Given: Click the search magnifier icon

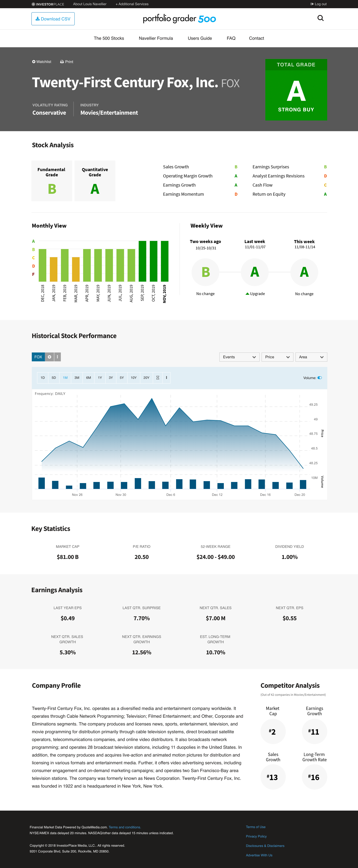Looking at the screenshot, I should [320, 18].
